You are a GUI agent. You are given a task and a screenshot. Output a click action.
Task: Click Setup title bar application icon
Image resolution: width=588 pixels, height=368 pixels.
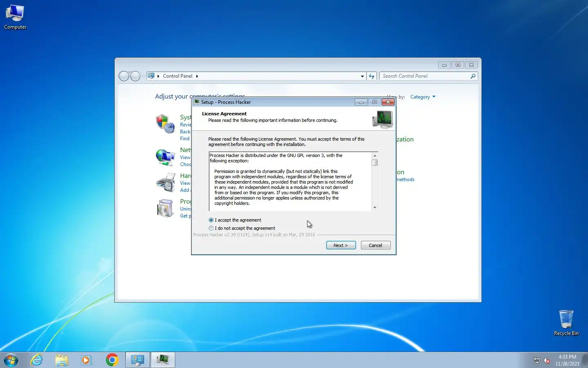tap(197, 102)
